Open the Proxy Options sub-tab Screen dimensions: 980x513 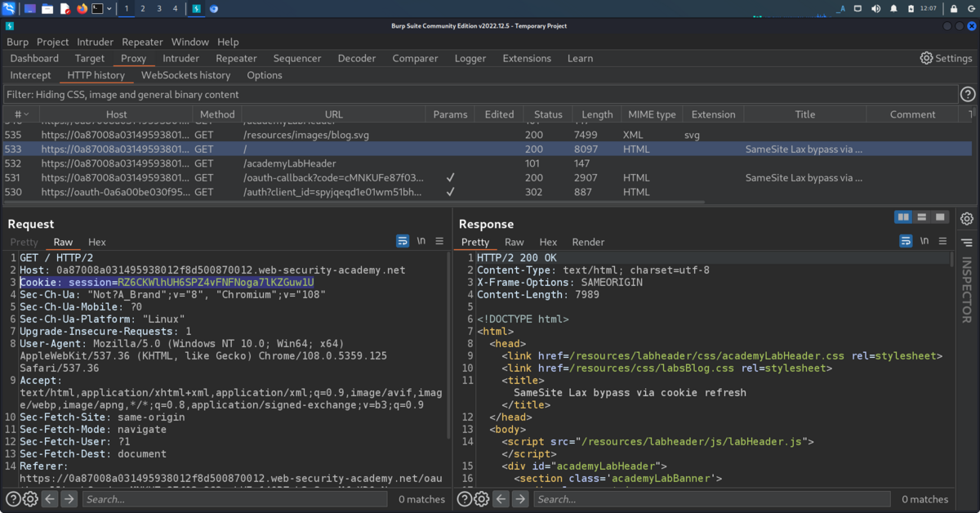pyautogui.click(x=265, y=75)
